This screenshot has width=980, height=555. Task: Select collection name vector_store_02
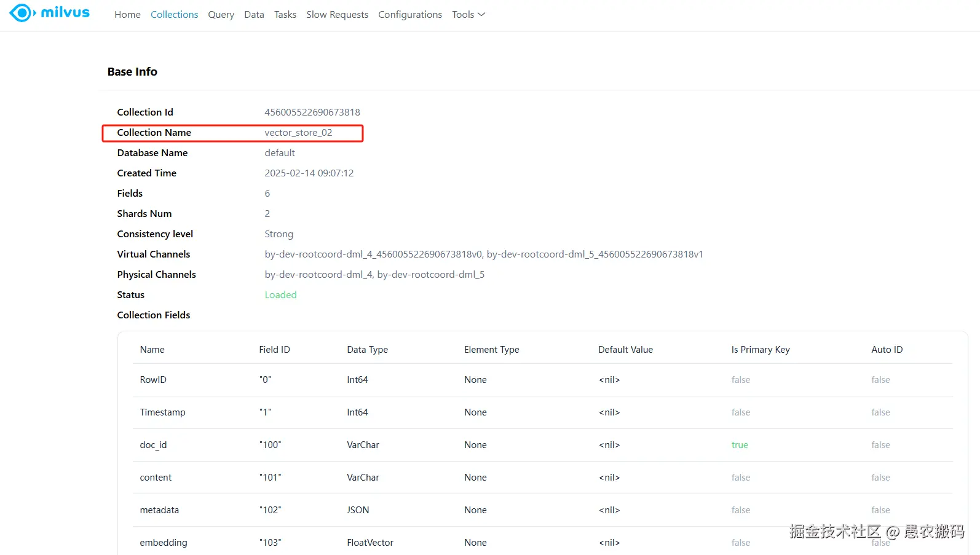[298, 132]
